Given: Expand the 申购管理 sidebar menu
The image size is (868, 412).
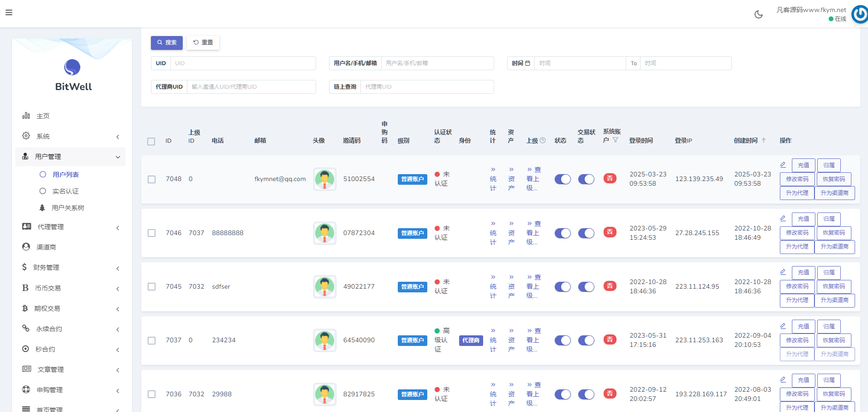Looking at the screenshot, I should point(70,390).
